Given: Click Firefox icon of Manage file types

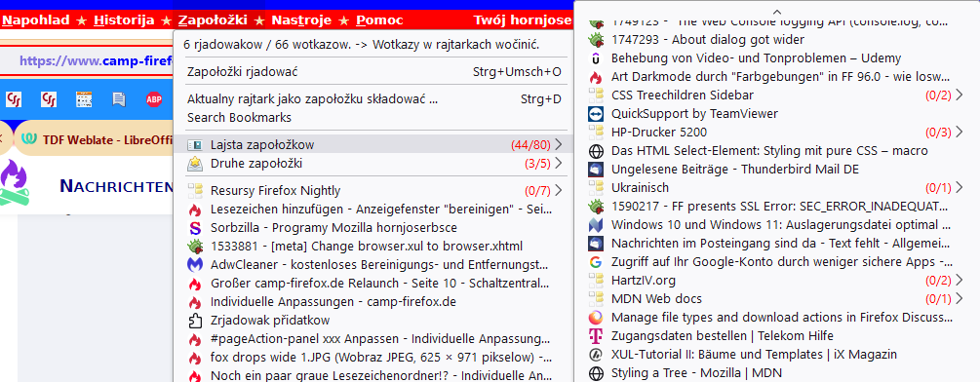Looking at the screenshot, I should pyautogui.click(x=596, y=318).
